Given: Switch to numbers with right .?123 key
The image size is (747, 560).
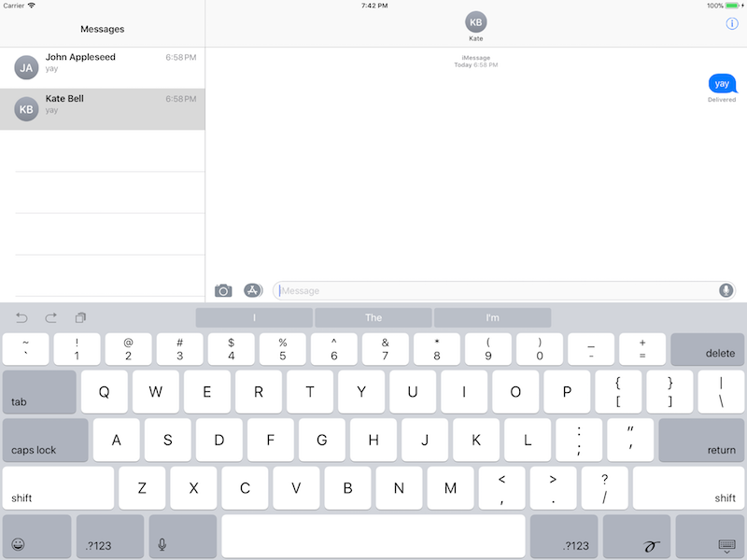Looking at the screenshot, I should click(564, 536).
